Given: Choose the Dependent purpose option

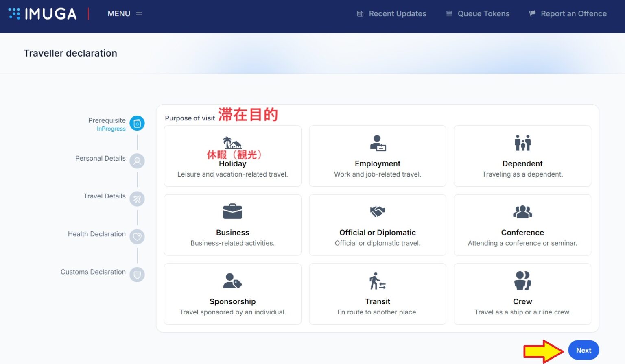Looking at the screenshot, I should point(522,156).
